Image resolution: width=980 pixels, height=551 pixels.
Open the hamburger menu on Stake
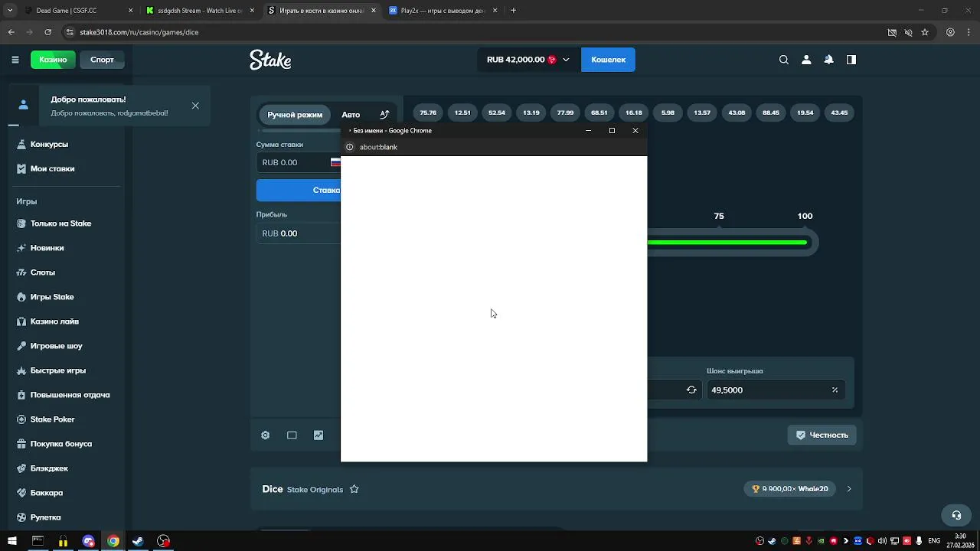15,60
